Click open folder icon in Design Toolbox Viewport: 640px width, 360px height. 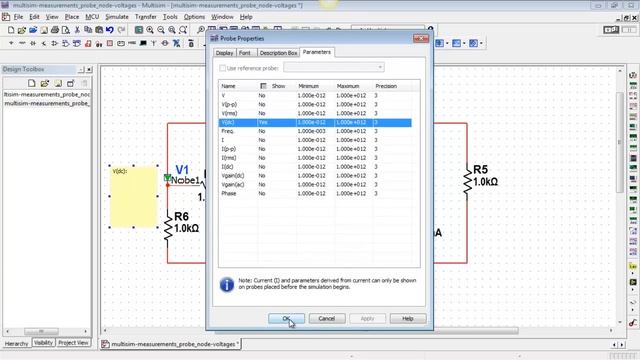click(44, 83)
